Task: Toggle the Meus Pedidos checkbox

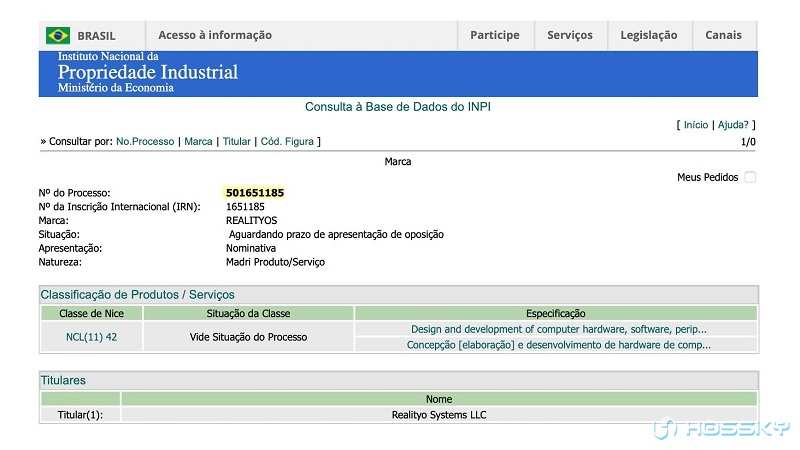Action: [750, 177]
